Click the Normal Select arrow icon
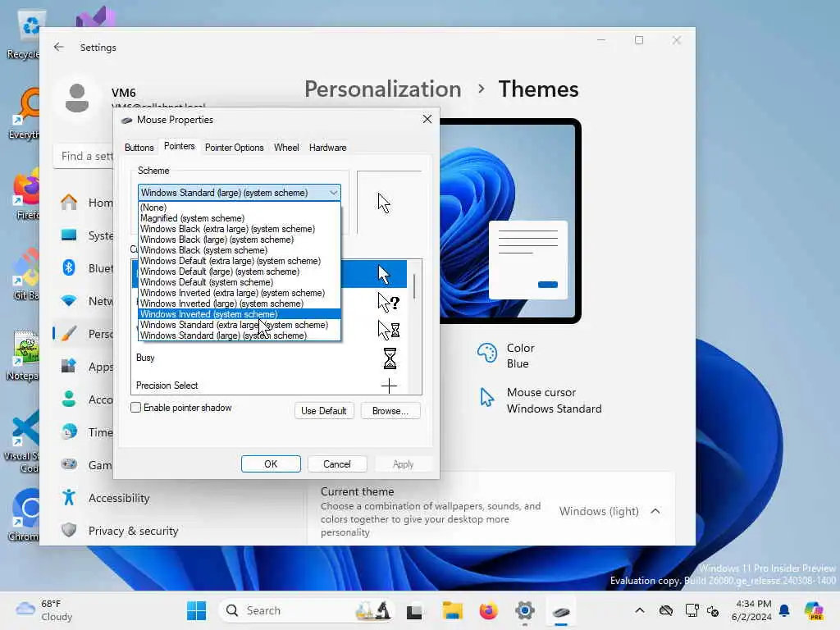Image resolution: width=840 pixels, height=630 pixels. tap(384, 274)
